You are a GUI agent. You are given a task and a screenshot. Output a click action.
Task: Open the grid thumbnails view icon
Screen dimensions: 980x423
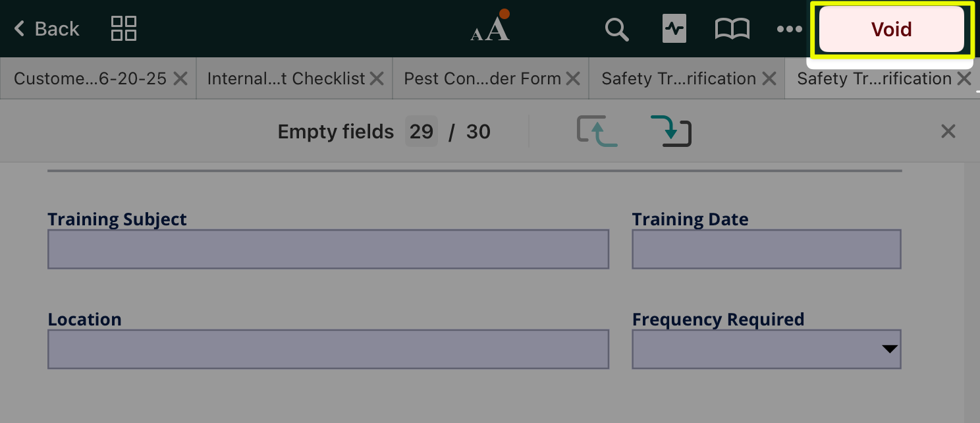tap(124, 29)
